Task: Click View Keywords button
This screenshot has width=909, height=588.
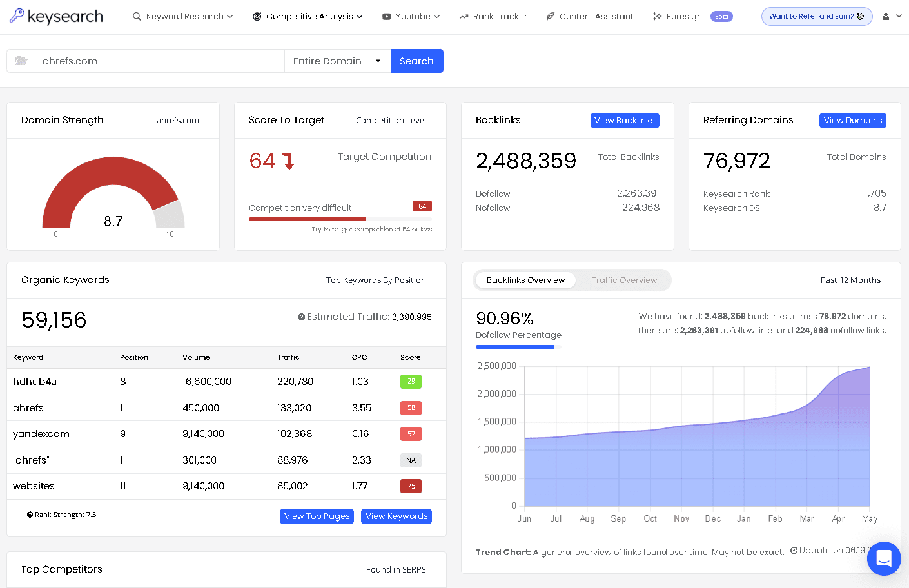Action: click(x=396, y=516)
